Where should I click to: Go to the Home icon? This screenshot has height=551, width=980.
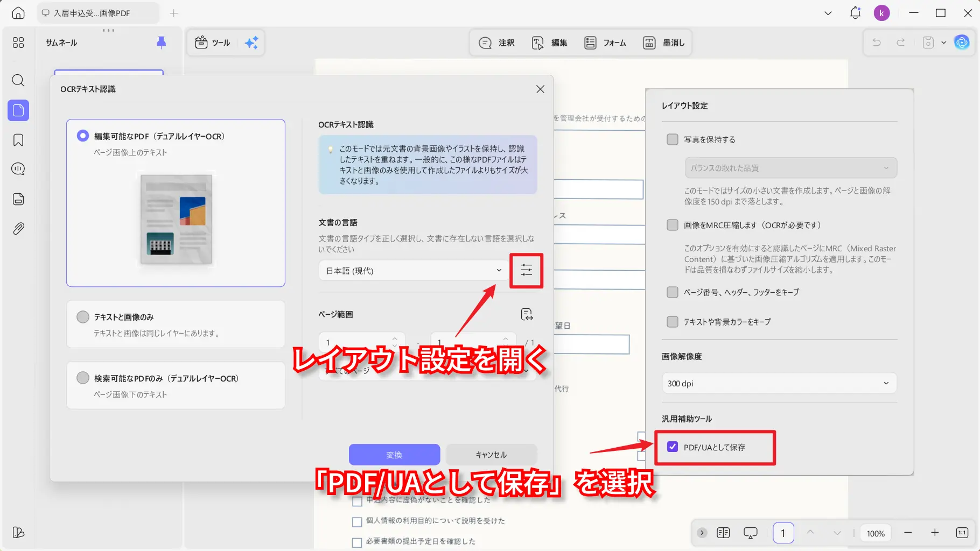(18, 13)
